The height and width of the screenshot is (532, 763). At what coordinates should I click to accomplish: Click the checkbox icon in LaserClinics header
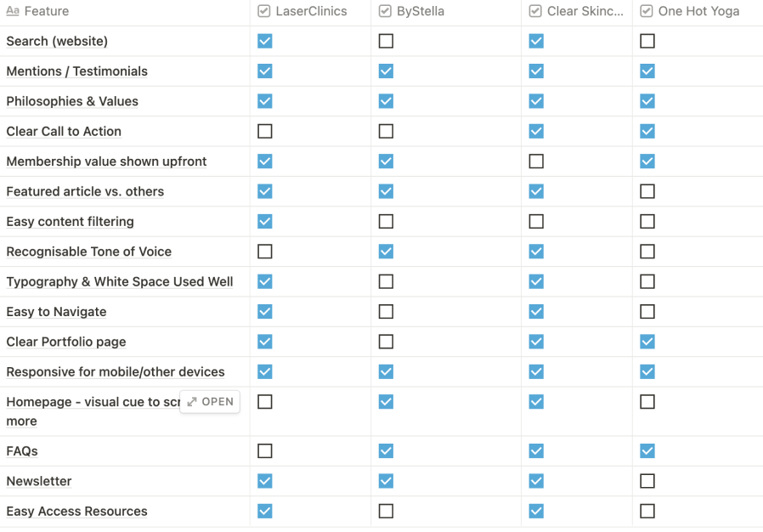pyautogui.click(x=264, y=11)
